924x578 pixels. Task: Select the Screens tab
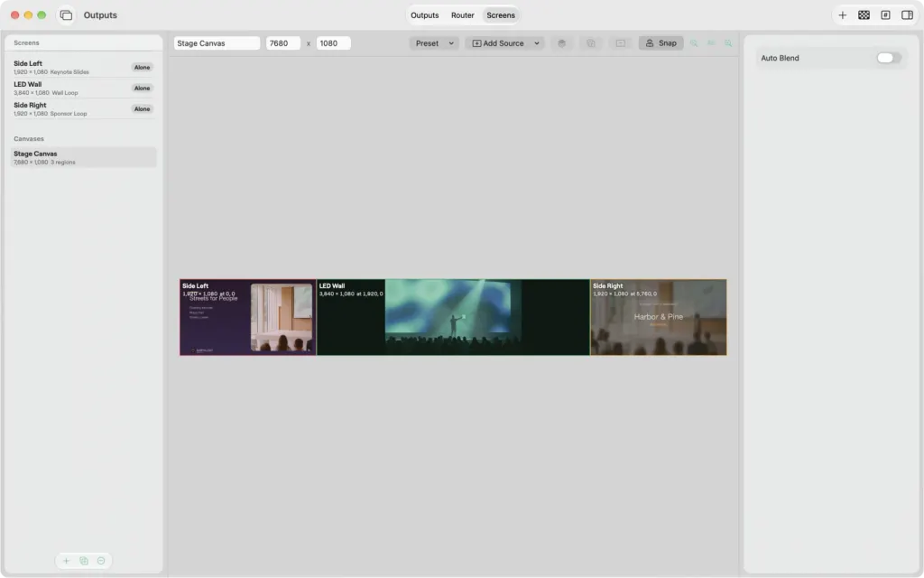(x=500, y=15)
